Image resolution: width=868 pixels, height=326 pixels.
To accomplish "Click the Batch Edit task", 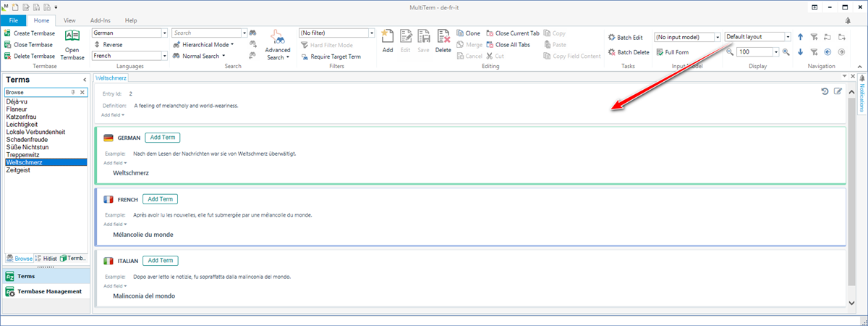I will point(624,37).
